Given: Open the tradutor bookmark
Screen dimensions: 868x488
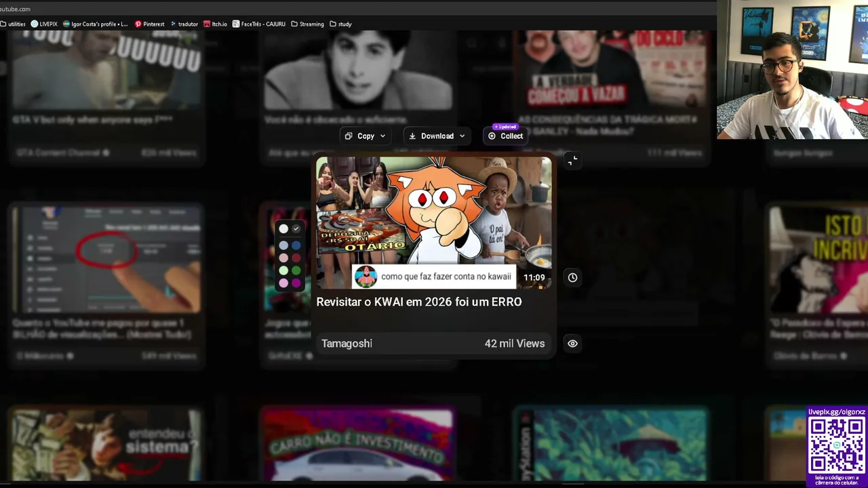Looking at the screenshot, I should (x=184, y=24).
